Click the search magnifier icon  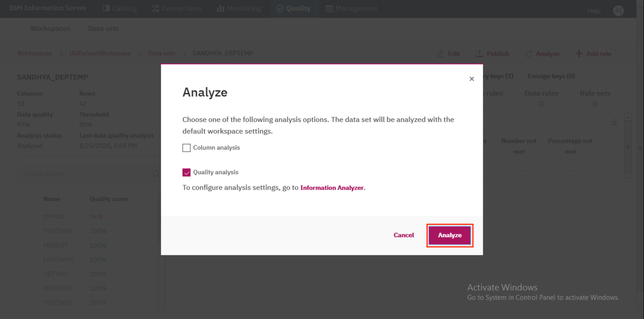(156, 174)
